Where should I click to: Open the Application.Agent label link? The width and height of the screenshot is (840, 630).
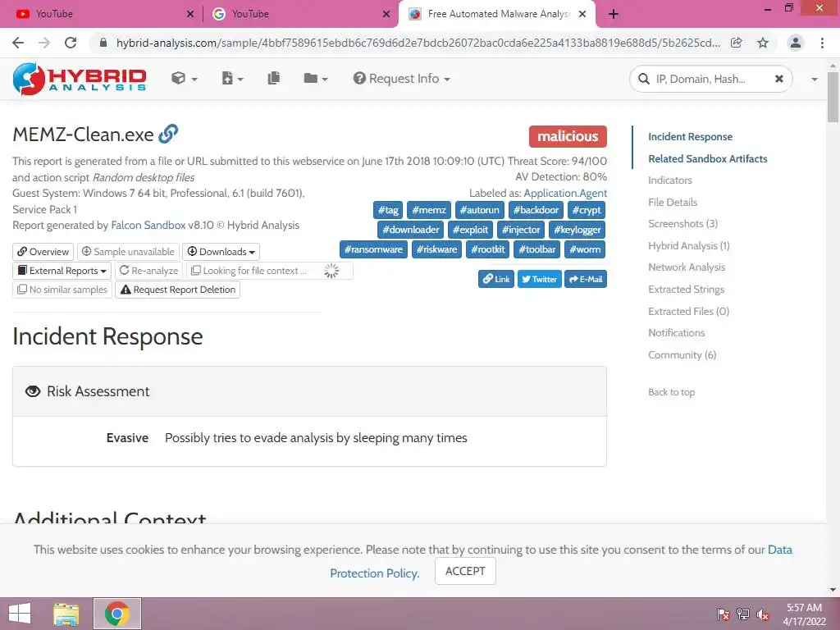coord(565,193)
